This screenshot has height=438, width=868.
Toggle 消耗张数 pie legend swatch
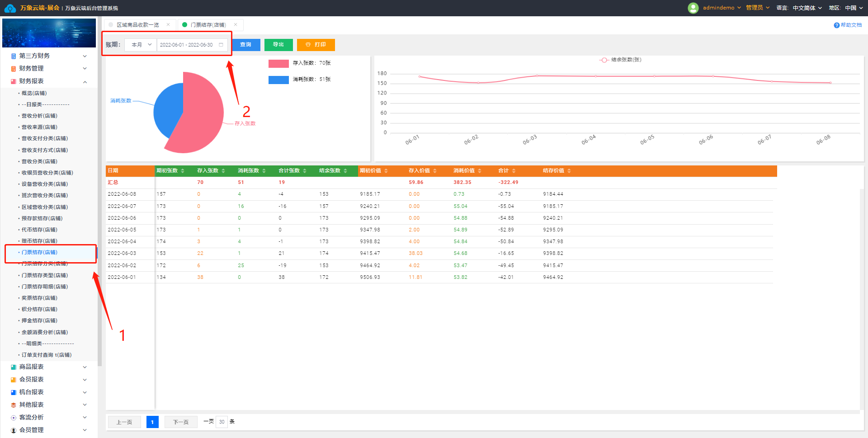click(x=278, y=80)
